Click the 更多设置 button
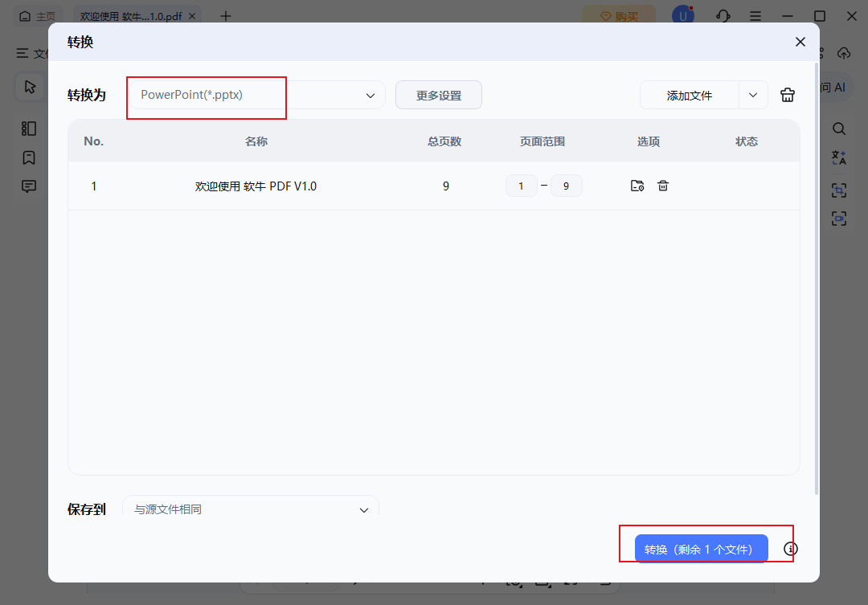 pos(439,95)
